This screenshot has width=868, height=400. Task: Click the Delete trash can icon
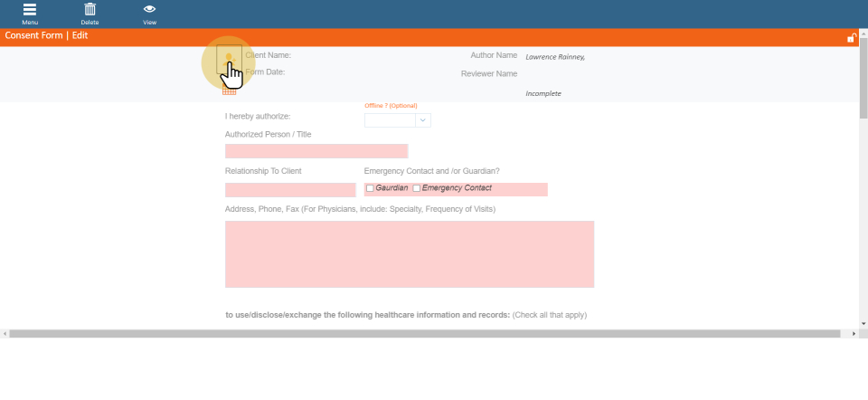tap(90, 10)
